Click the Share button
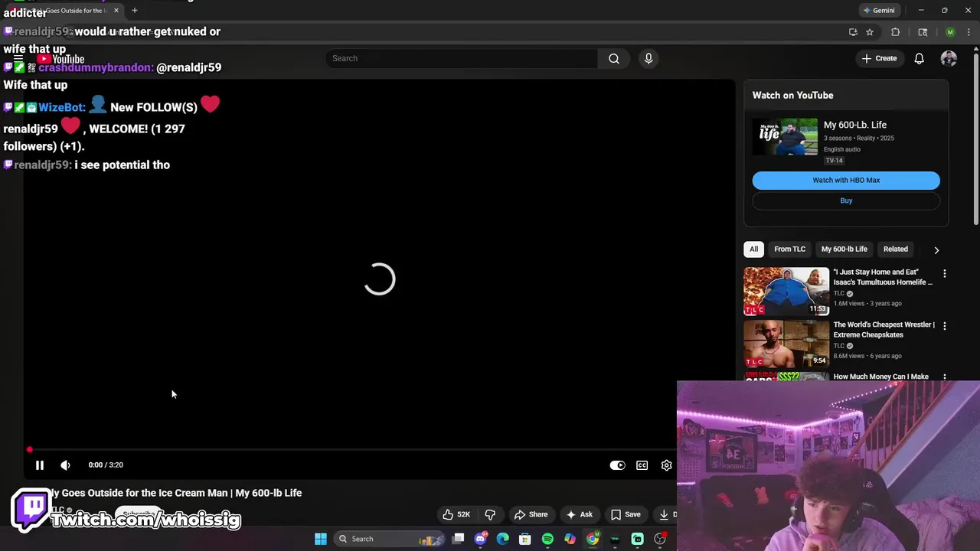980x551 pixels. 531,514
